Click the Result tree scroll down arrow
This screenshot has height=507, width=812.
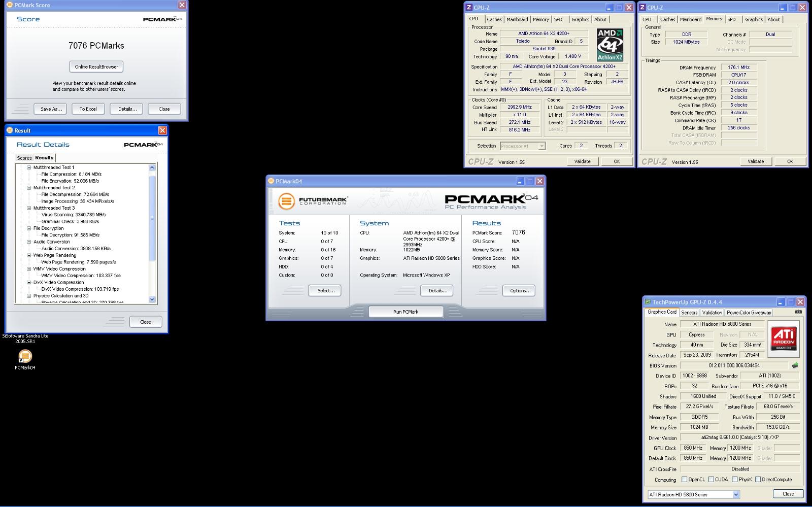pyautogui.click(x=152, y=299)
